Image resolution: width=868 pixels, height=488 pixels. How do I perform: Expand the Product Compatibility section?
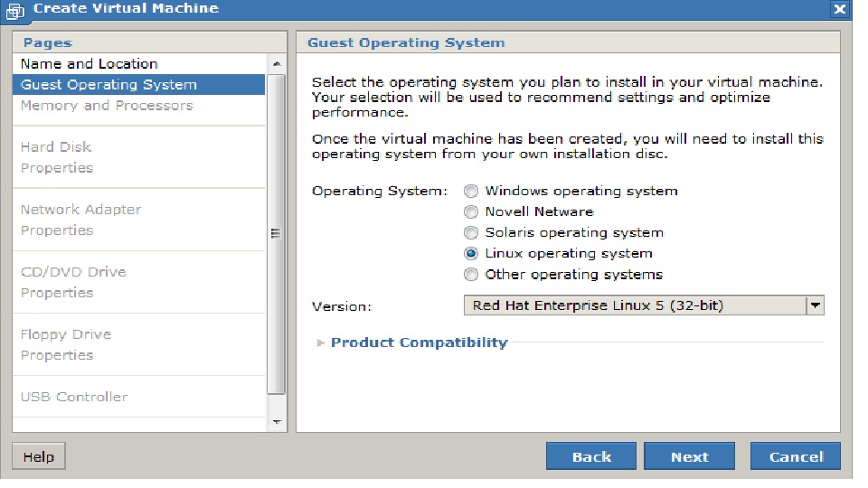pyautogui.click(x=419, y=343)
